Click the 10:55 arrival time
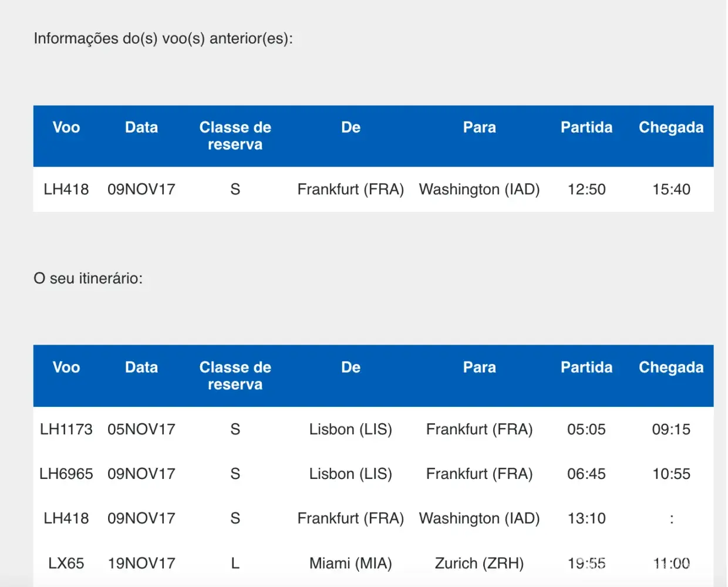 pyautogui.click(x=671, y=474)
